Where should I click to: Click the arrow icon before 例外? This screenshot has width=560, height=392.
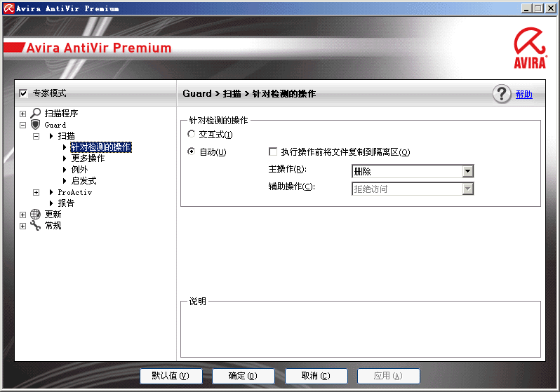coord(65,170)
